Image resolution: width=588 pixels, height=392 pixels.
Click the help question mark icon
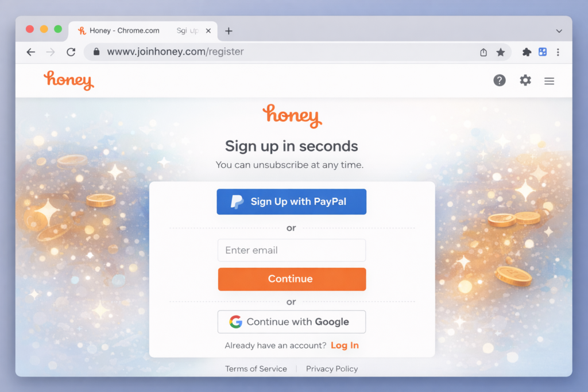pos(499,80)
